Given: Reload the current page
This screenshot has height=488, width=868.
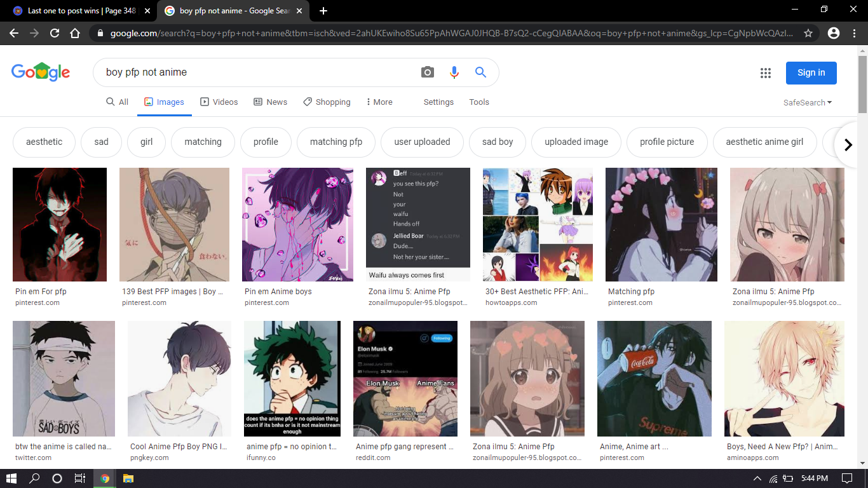Looking at the screenshot, I should click(55, 33).
